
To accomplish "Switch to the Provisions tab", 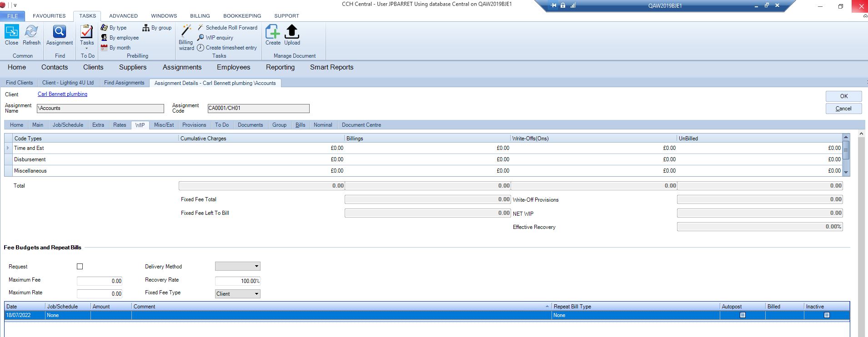I will click(194, 125).
